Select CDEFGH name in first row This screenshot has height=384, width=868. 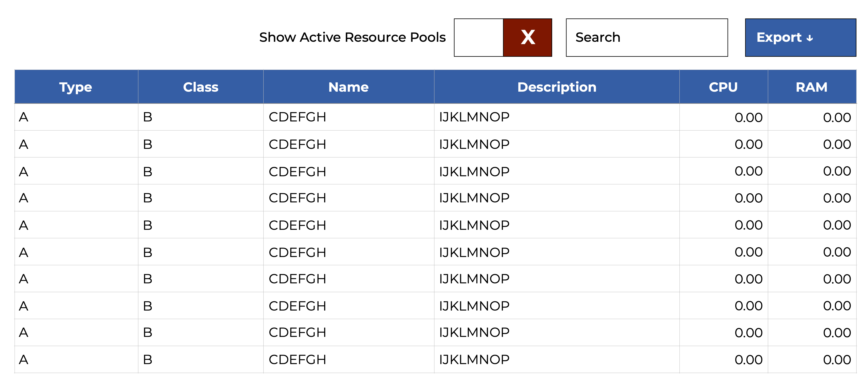point(297,117)
